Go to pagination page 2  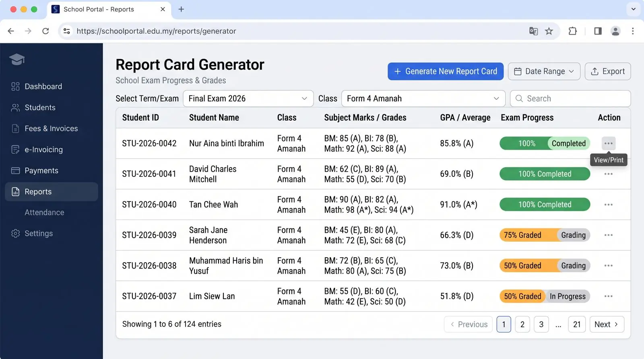point(522,324)
